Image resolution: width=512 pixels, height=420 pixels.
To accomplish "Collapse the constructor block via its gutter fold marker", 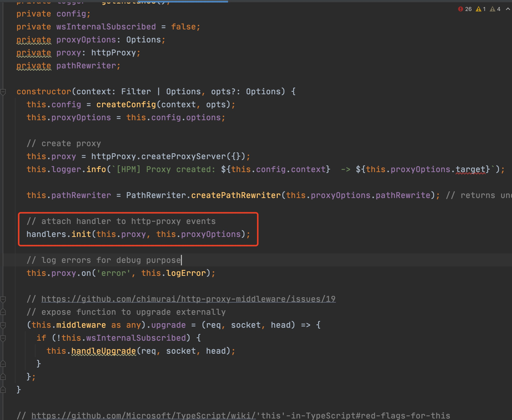I will [x=3, y=92].
